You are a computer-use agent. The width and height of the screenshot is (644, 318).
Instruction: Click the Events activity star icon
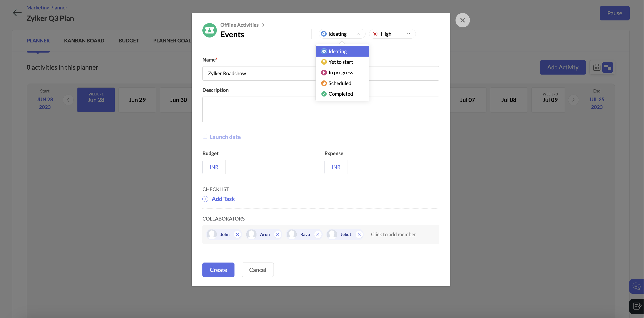coord(210,30)
